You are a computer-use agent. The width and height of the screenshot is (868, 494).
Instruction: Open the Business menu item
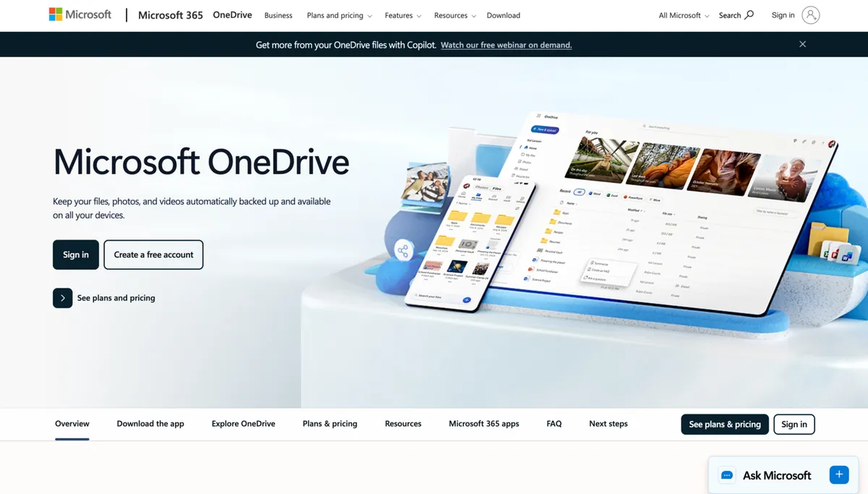pos(278,14)
